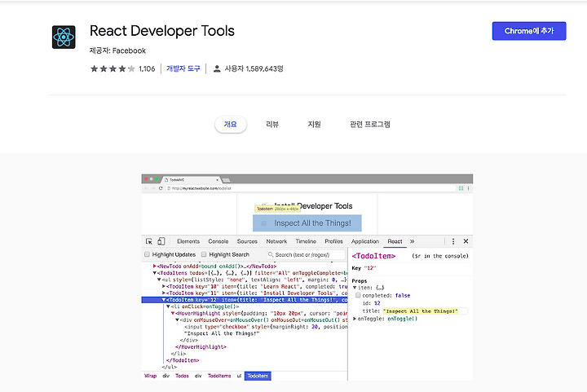Click the 제공자: Facebook text

click(x=117, y=51)
